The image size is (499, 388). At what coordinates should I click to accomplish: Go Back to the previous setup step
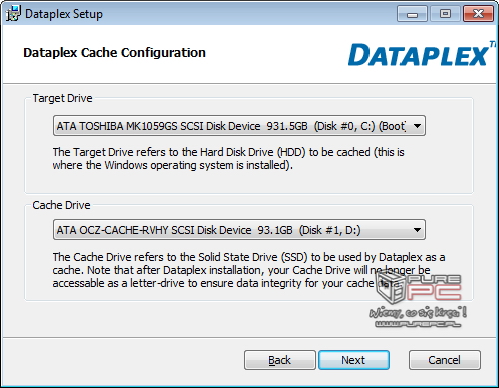(x=279, y=360)
